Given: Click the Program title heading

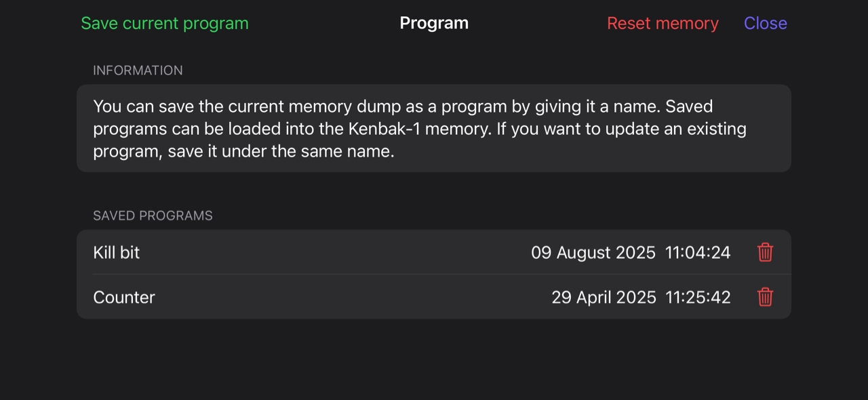Looking at the screenshot, I should (434, 23).
